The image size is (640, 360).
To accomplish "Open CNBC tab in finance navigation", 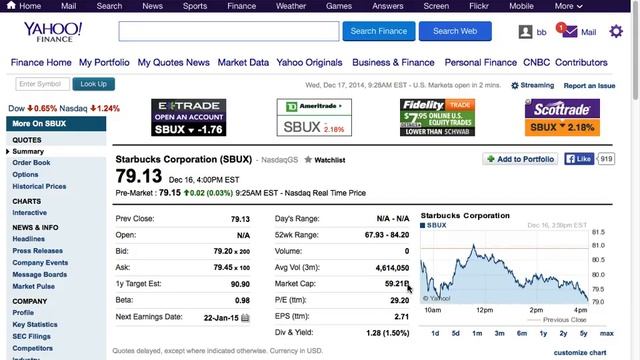I will [x=536, y=62].
